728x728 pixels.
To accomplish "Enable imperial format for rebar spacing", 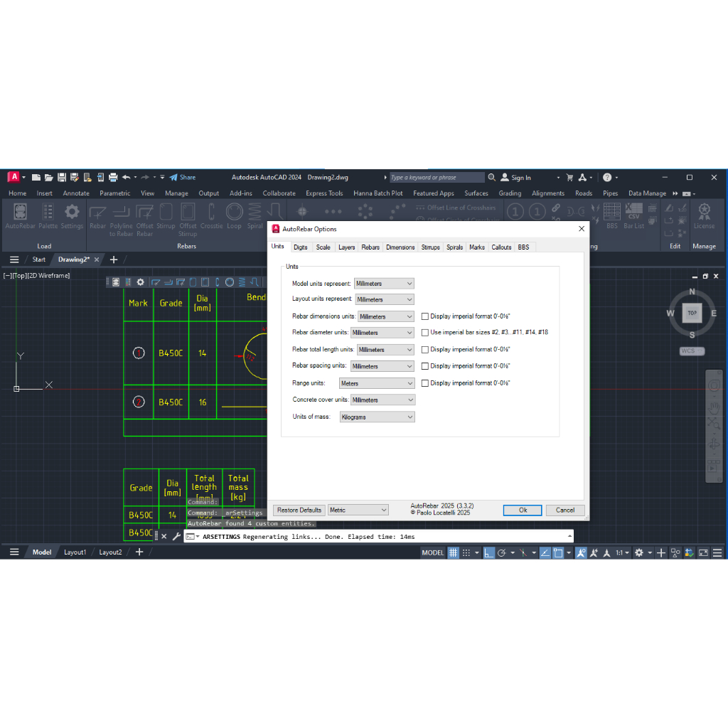I will [x=425, y=366].
